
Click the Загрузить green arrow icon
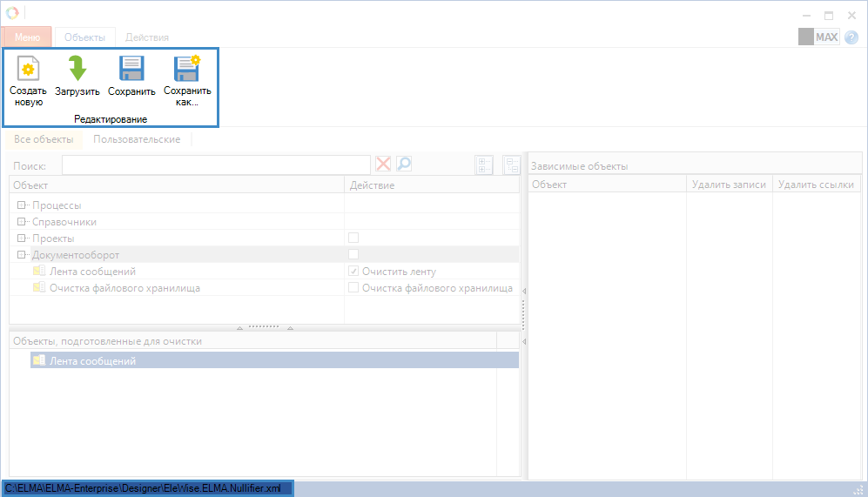[x=77, y=69]
